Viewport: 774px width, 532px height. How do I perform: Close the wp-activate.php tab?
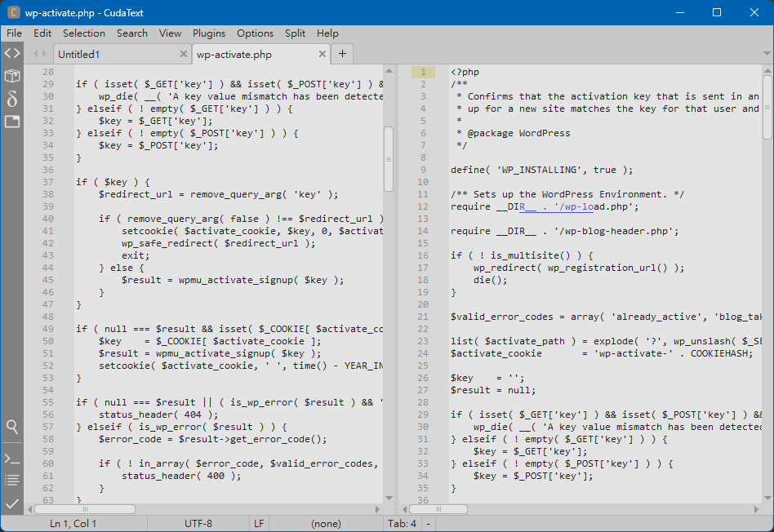click(x=322, y=55)
